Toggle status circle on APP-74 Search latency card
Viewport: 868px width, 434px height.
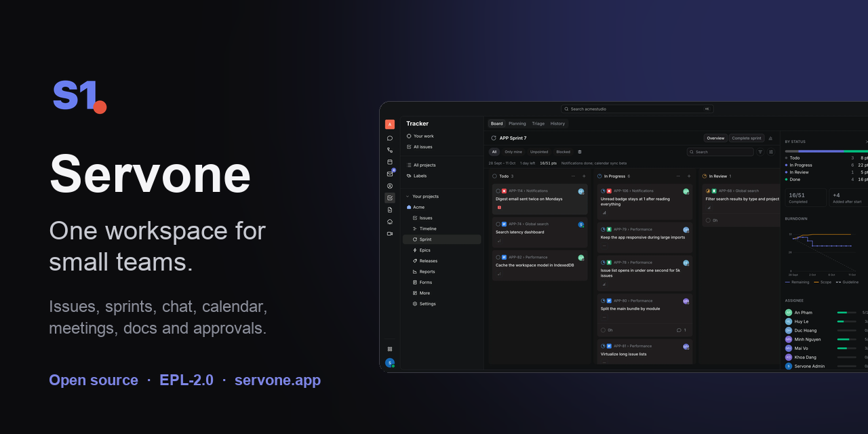click(498, 224)
